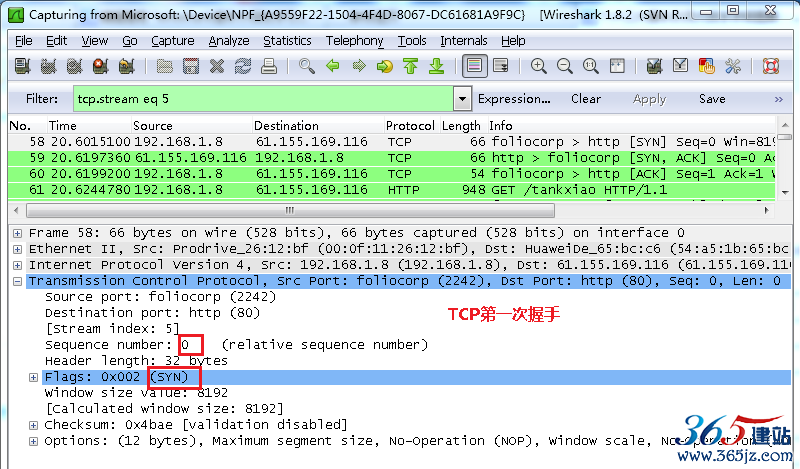Reset zoom to normal size icon
The width and height of the screenshot is (800, 469).
point(591,66)
